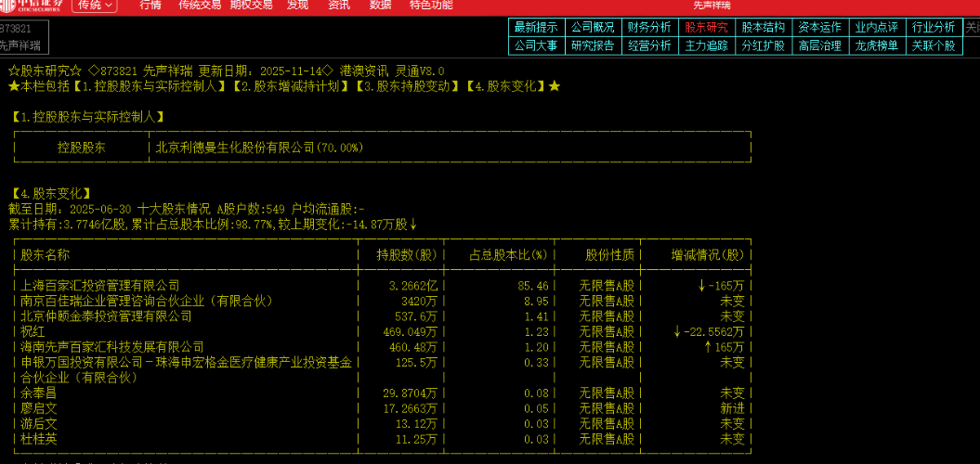Viewport: 980px width, 464px height.
Task: Click the 3420万 holdings value
Action: click(419, 301)
